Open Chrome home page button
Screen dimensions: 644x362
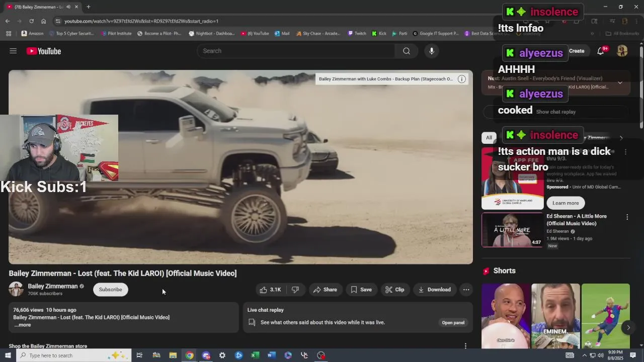43,21
